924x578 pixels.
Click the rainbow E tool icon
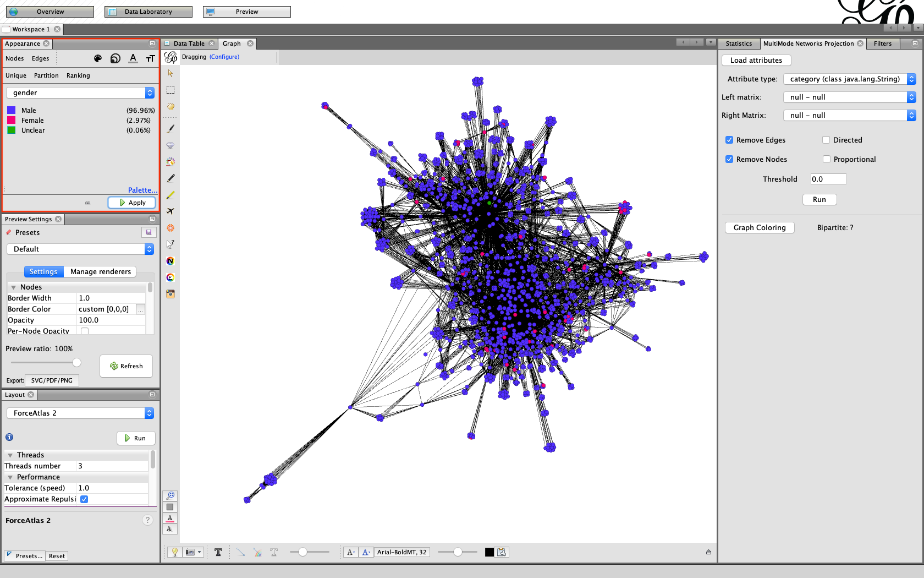click(170, 277)
